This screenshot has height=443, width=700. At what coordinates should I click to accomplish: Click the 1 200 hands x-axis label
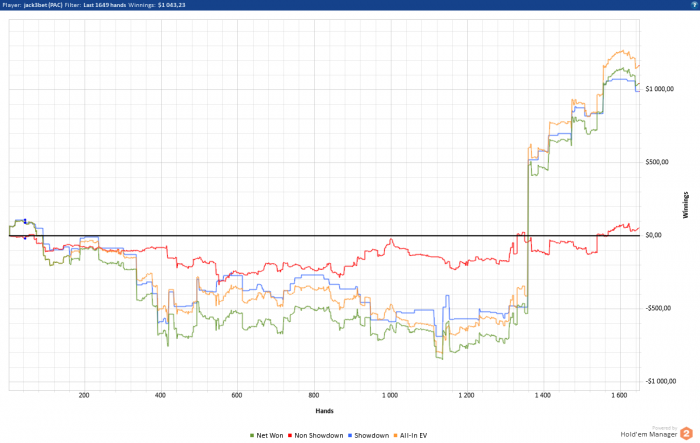[467, 395]
